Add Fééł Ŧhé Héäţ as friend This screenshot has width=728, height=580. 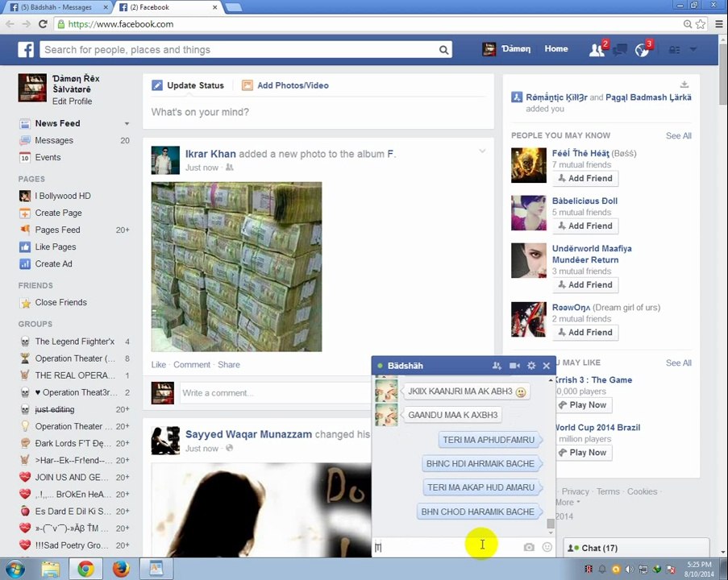(585, 178)
